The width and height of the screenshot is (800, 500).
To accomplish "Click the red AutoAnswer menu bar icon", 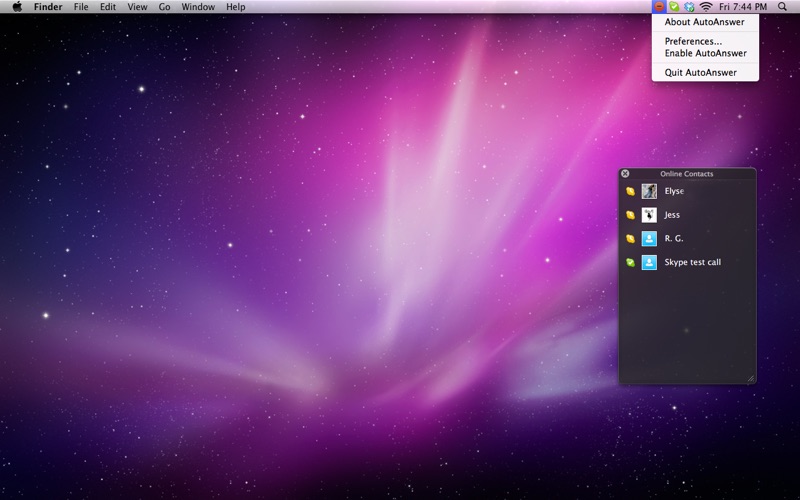I will pyautogui.click(x=659, y=7).
